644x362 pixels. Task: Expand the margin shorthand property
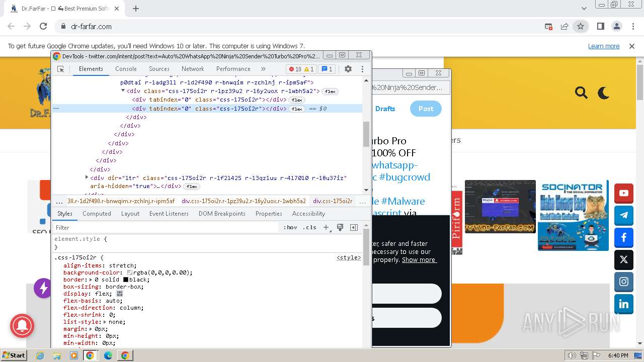91,329
